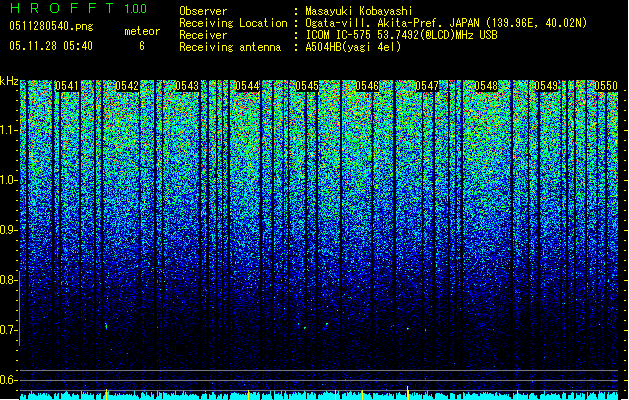
Task: Click the 'Receiver' field label
Action: [203, 35]
